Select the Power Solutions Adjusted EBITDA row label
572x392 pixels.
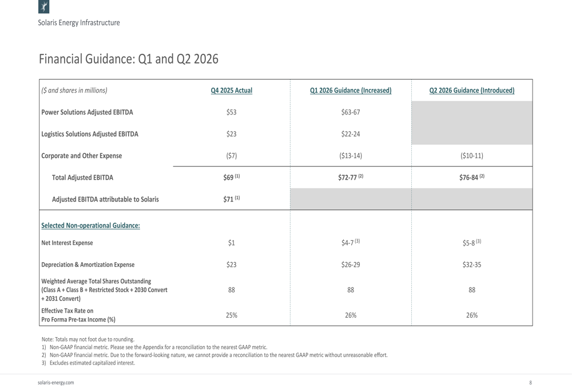point(87,112)
